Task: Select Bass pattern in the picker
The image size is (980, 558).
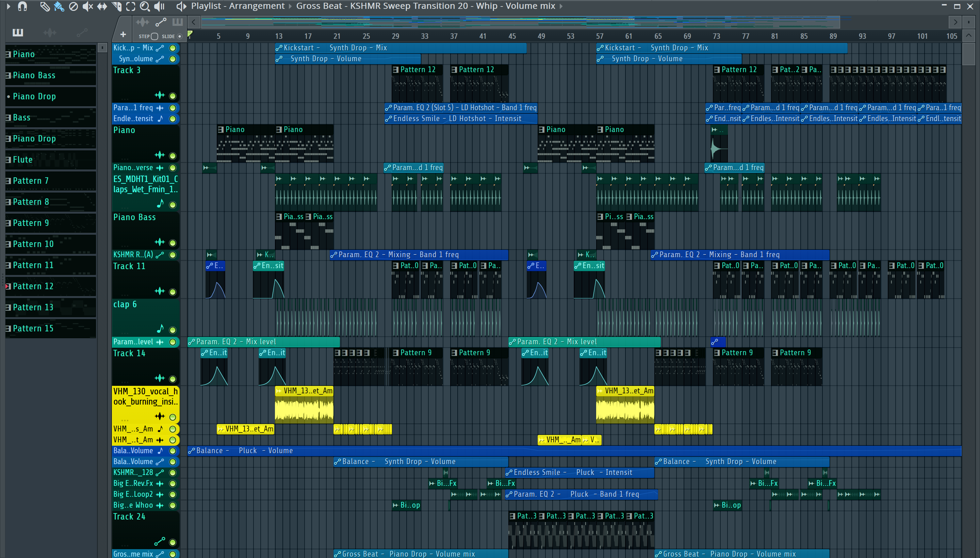Action: pos(51,117)
